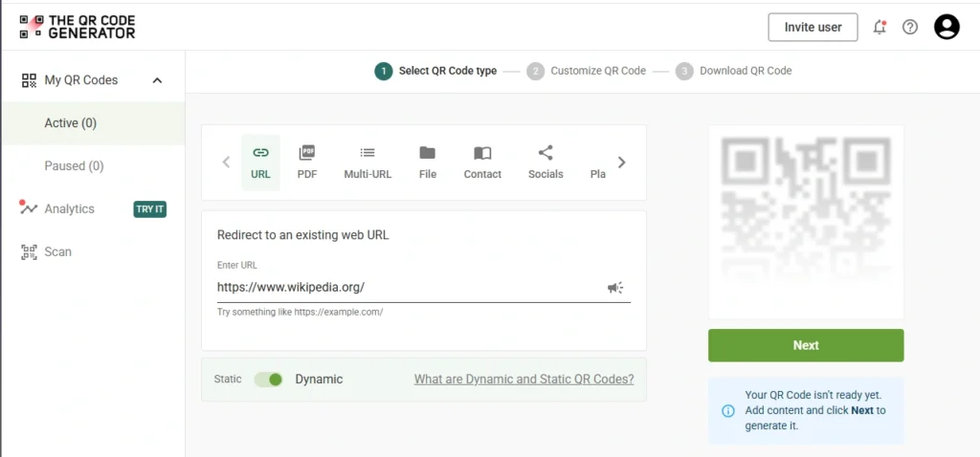
Task: Open Analytics in the sidebar
Action: coord(69,209)
